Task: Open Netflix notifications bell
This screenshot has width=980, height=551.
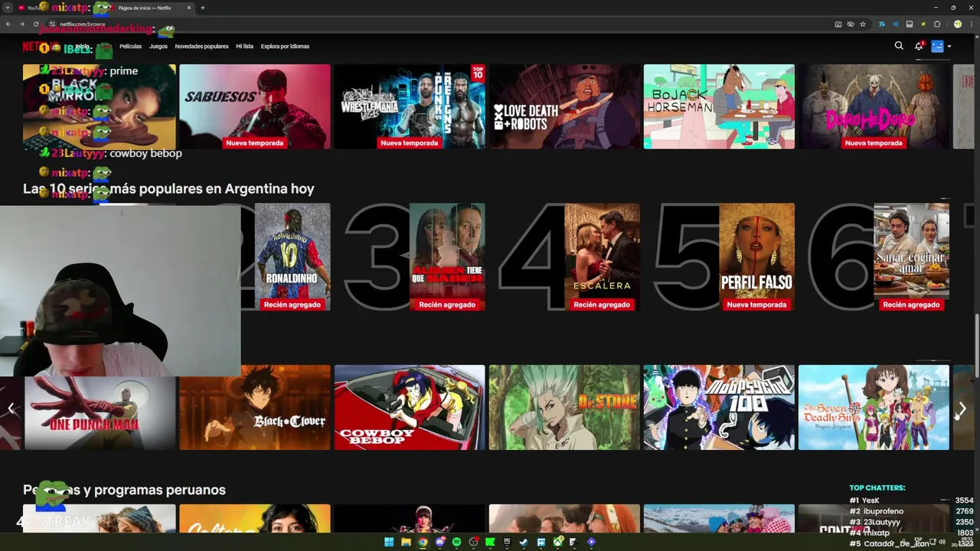Action: [x=919, y=46]
